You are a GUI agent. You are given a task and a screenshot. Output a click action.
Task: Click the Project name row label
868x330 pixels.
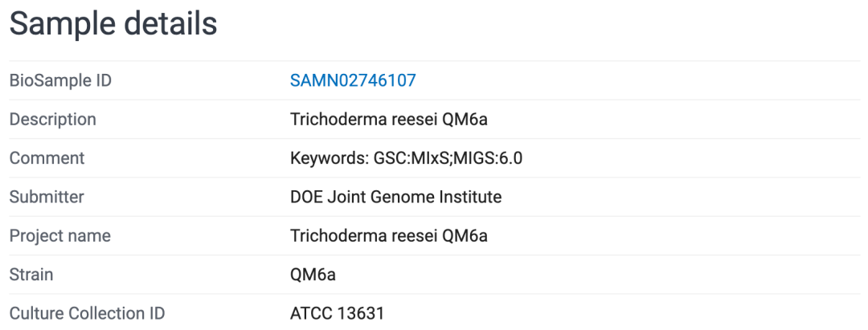[60, 236]
